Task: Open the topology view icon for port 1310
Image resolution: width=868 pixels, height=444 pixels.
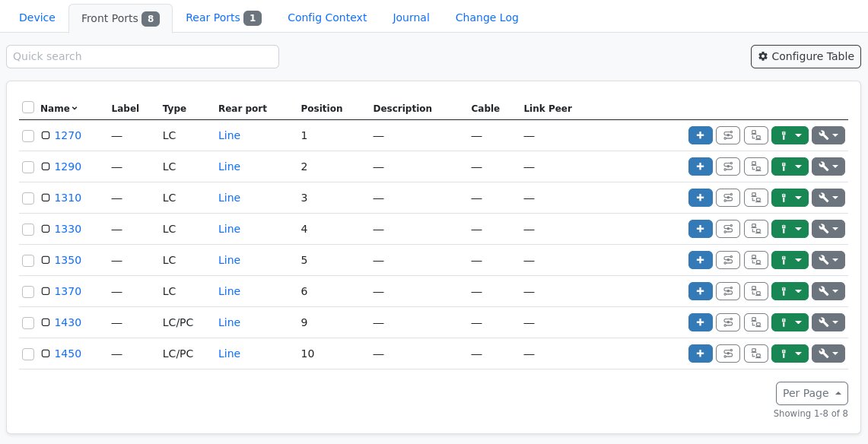Action: pyautogui.click(x=755, y=198)
